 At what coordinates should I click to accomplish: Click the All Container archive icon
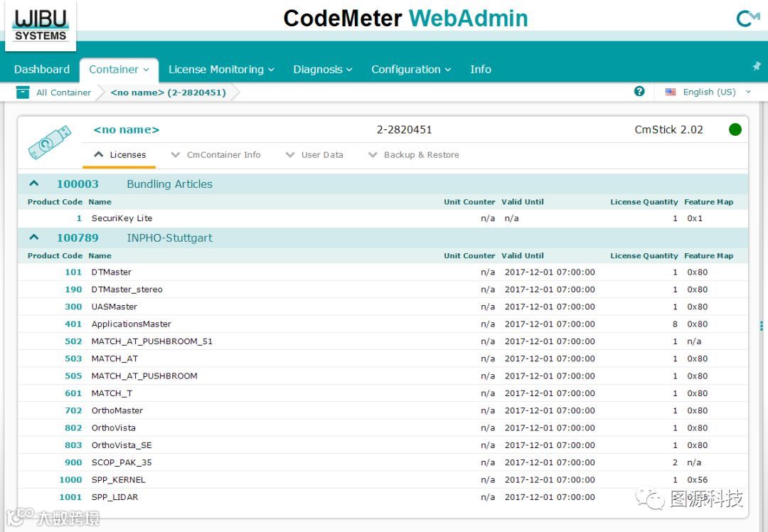pyautogui.click(x=23, y=92)
